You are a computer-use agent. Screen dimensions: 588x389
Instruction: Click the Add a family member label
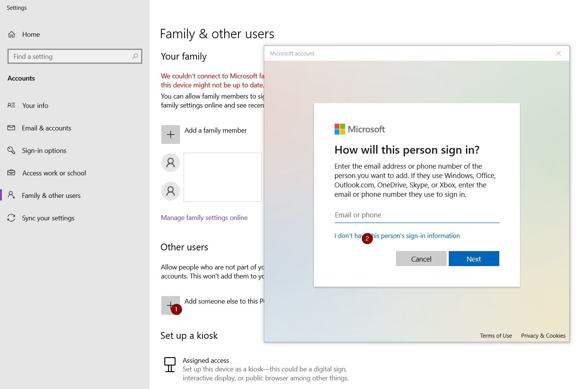[216, 130]
